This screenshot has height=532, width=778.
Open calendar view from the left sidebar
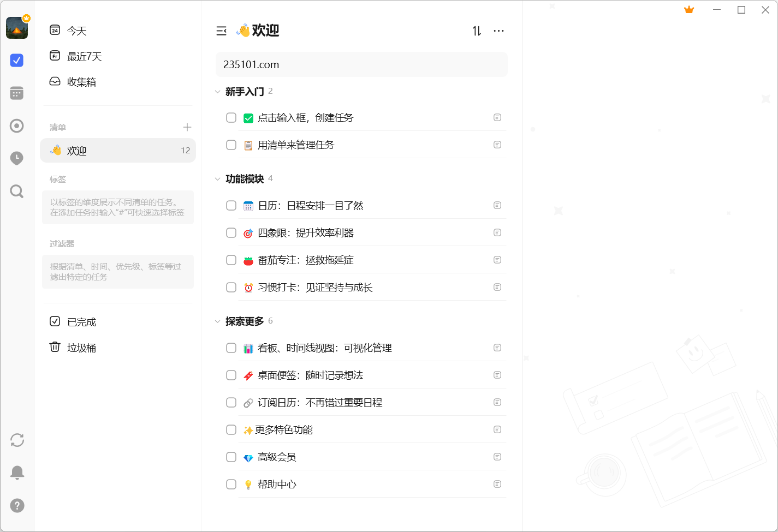pos(16,93)
